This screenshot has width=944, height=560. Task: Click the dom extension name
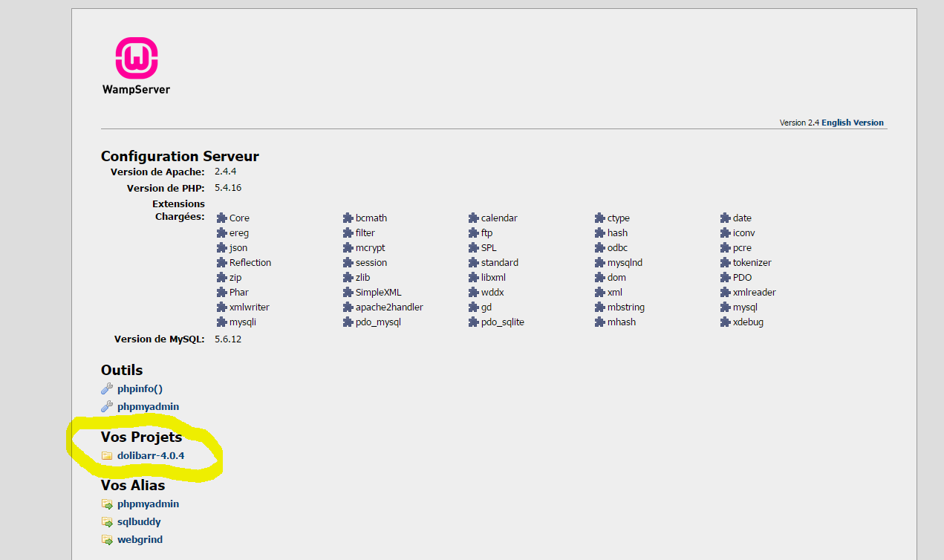pos(616,277)
